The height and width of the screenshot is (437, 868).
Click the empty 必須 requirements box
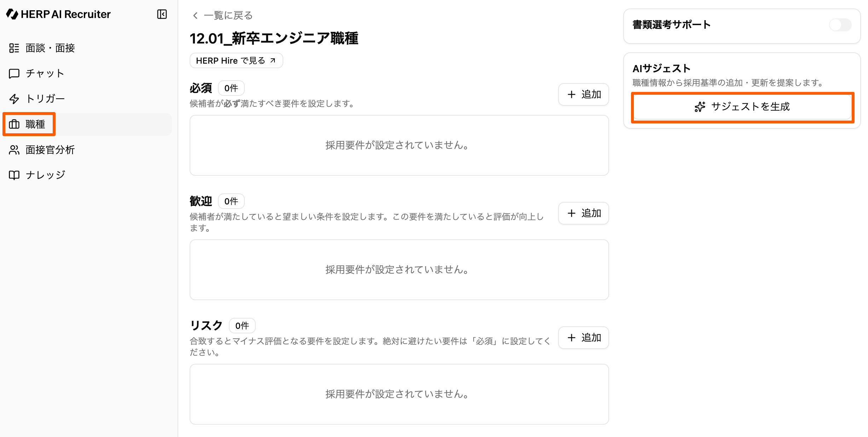[x=399, y=145]
